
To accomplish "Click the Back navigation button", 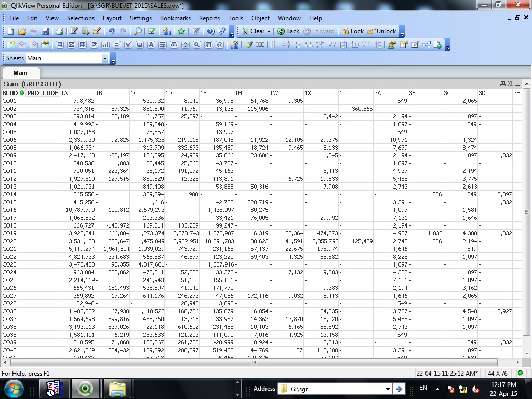I will tap(288, 31).
